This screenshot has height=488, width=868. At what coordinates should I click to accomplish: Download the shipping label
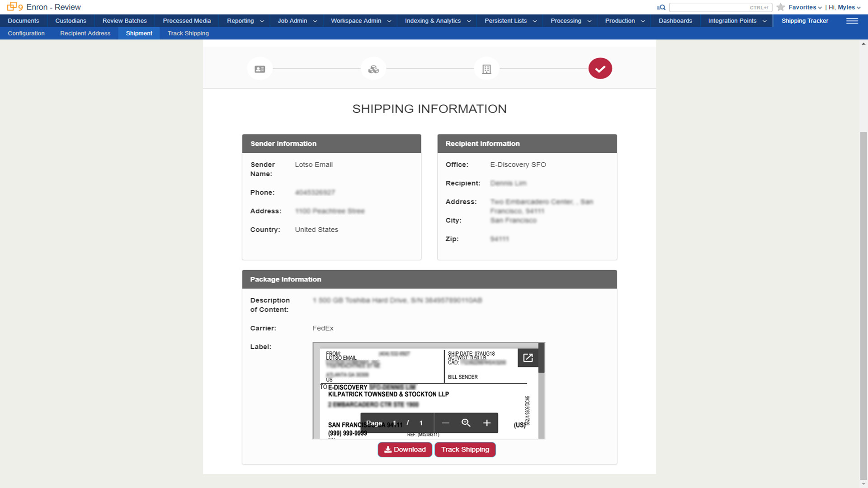[405, 450]
